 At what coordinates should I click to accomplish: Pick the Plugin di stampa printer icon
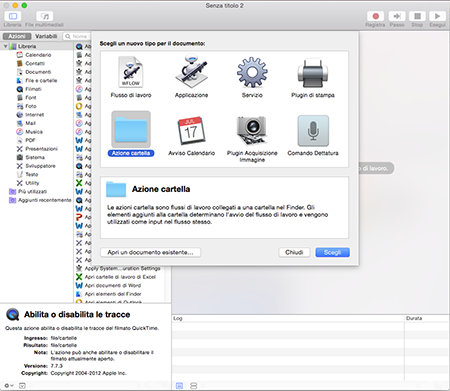[x=313, y=73]
